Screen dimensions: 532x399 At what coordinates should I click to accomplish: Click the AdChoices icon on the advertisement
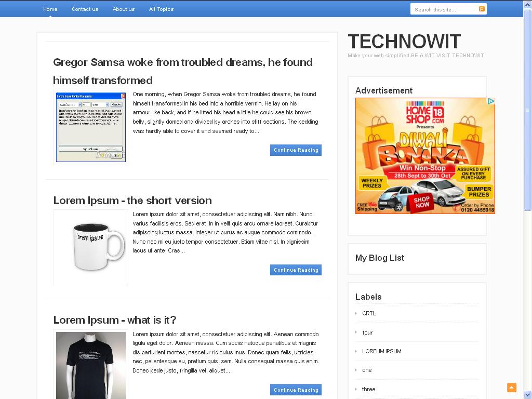pyautogui.click(x=491, y=101)
